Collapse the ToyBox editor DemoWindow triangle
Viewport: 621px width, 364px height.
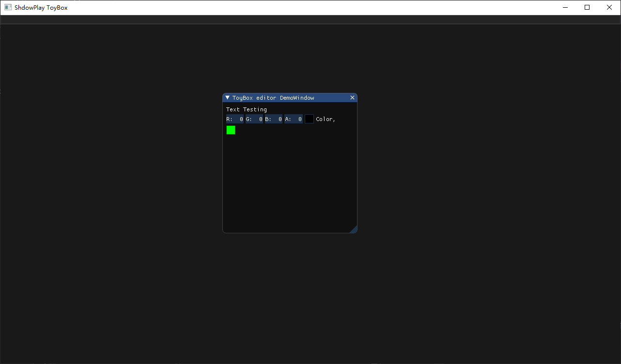pyautogui.click(x=228, y=98)
